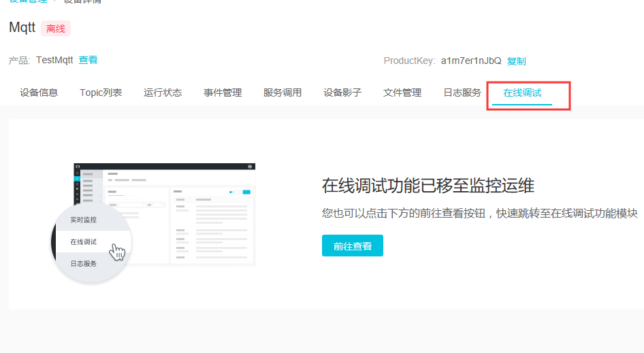Open the 日志服务 tab
This screenshot has height=353, width=644.
(462, 93)
